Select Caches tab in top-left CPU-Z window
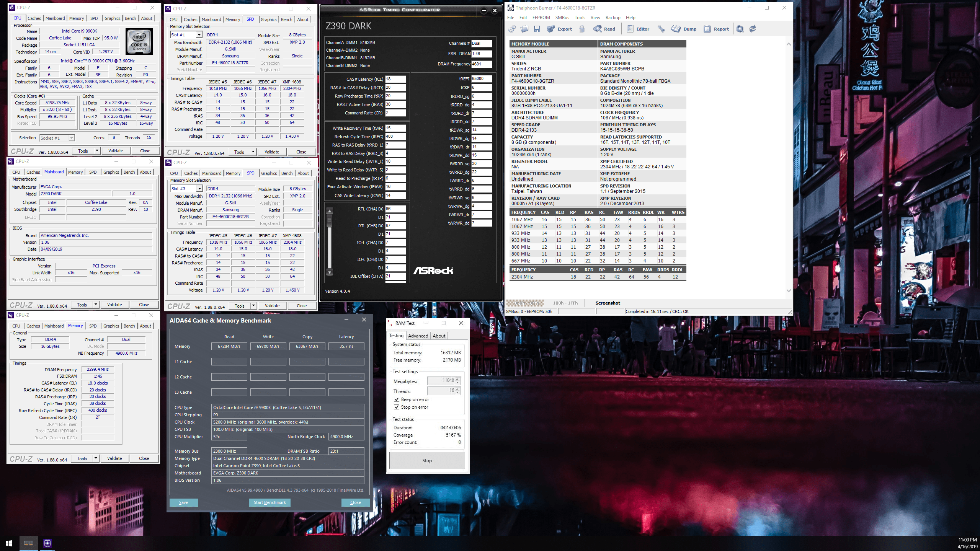The height and width of the screenshot is (551, 980). pyautogui.click(x=34, y=18)
